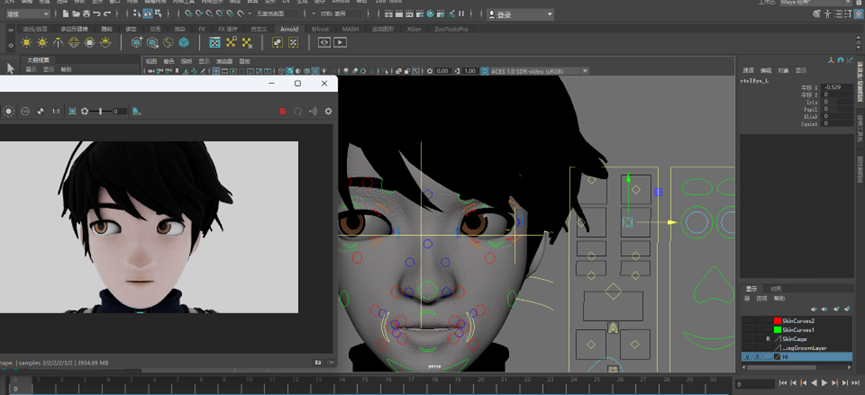
Task: Toggle visibility box of SkinCage layer
Action: (747, 339)
